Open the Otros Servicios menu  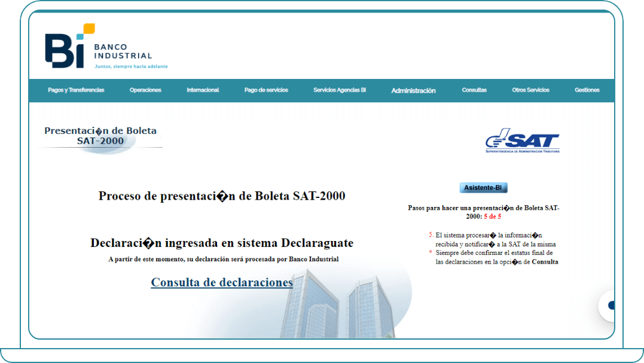coord(530,90)
